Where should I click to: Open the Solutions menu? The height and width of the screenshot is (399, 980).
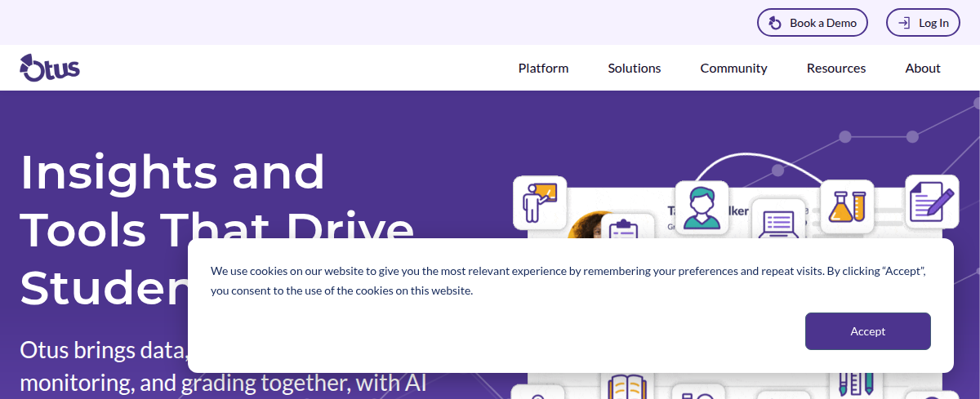634,69
